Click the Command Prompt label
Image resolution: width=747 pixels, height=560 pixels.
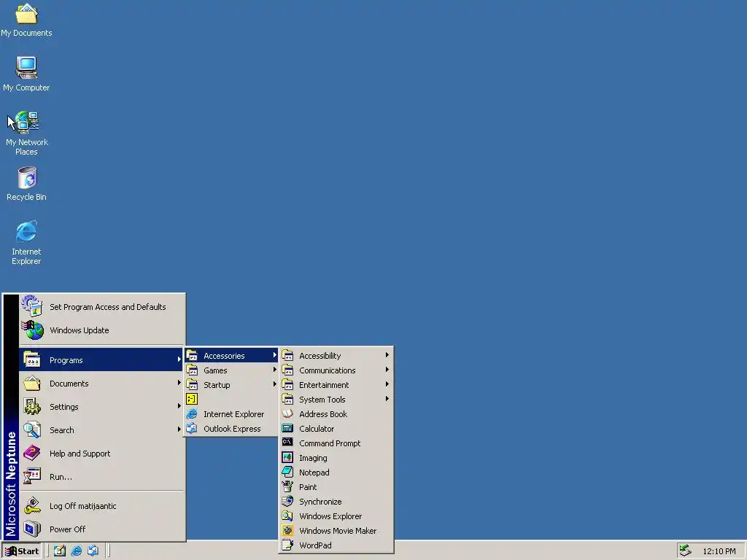[330, 443]
